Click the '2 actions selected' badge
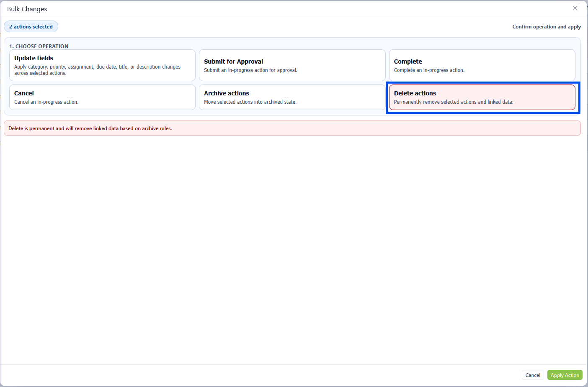588x387 pixels. coord(31,27)
